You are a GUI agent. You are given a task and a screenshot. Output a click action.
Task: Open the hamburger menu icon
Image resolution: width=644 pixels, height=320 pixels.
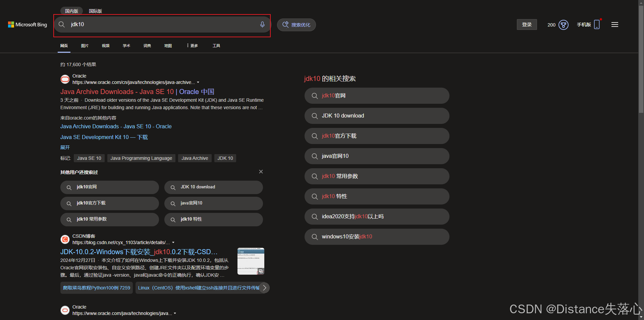[615, 25]
